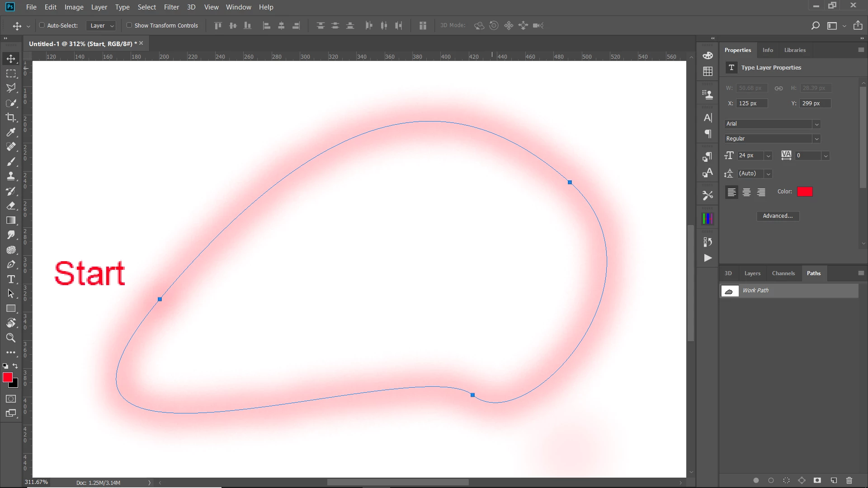This screenshot has height=488, width=868.
Task: Select the Pen tool
Action: [x=11, y=265]
